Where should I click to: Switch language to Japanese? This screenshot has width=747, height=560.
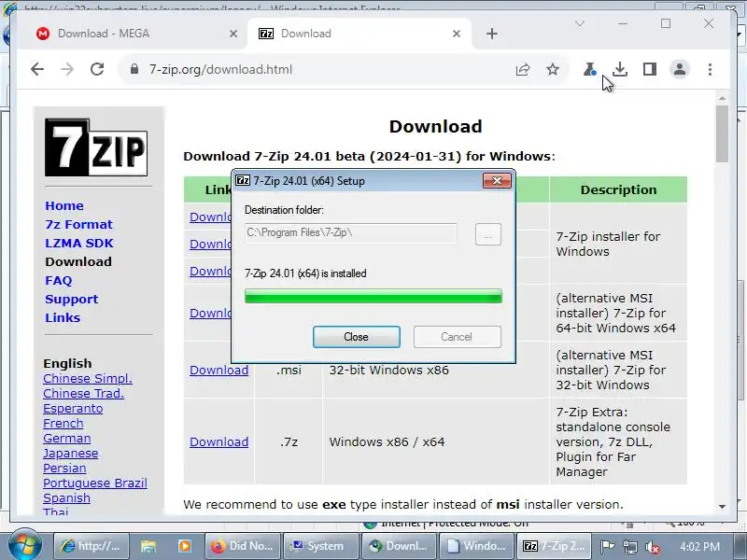tap(71, 454)
